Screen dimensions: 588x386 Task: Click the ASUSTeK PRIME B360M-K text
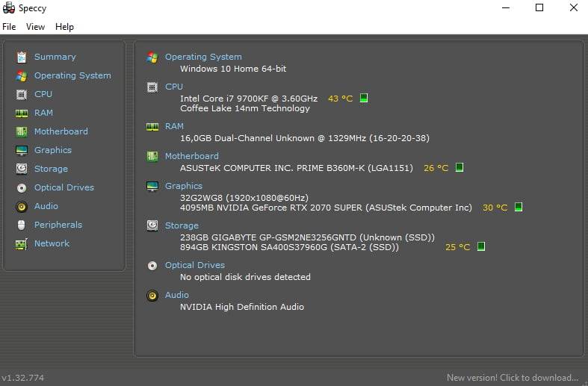297,168
